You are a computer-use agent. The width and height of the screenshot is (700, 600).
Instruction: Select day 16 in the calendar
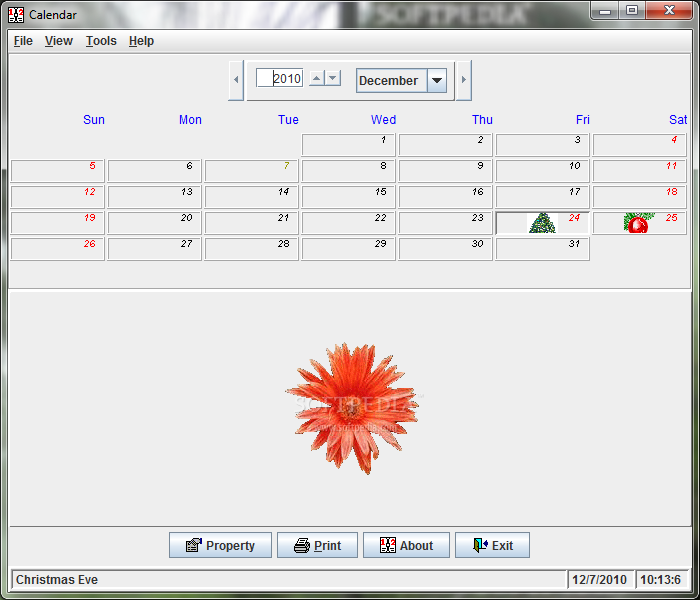point(446,197)
